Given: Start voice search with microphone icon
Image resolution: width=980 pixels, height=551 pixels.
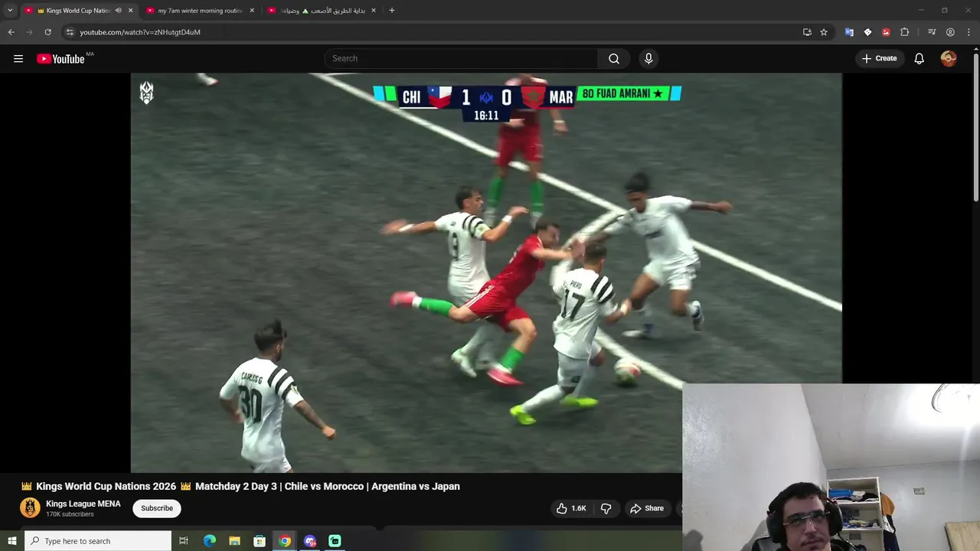Looking at the screenshot, I should coord(648,59).
